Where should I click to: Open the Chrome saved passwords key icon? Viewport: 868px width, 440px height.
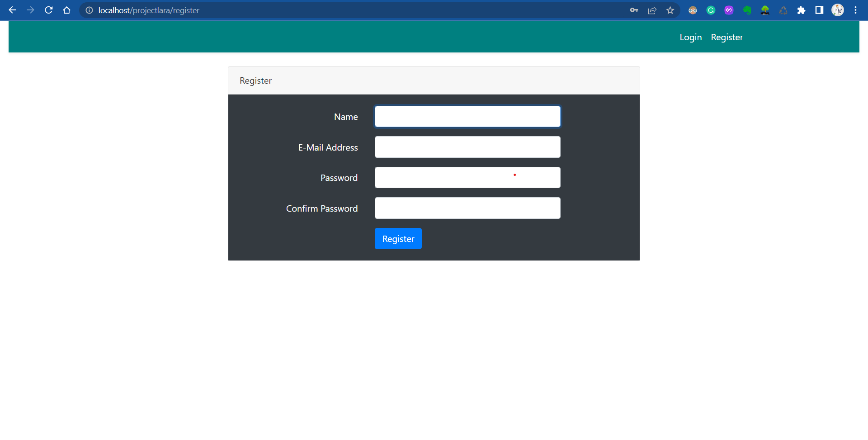(634, 10)
